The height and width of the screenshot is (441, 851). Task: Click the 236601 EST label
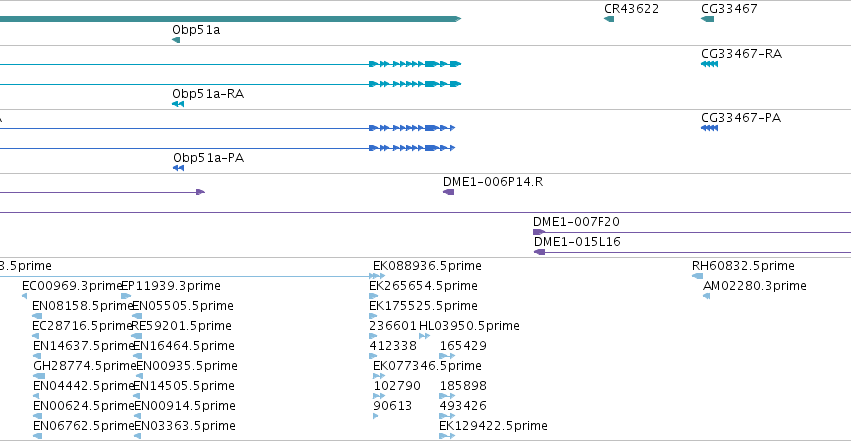(393, 326)
